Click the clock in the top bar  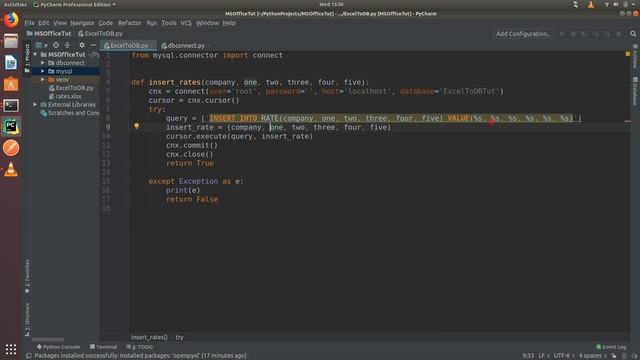(331, 4)
